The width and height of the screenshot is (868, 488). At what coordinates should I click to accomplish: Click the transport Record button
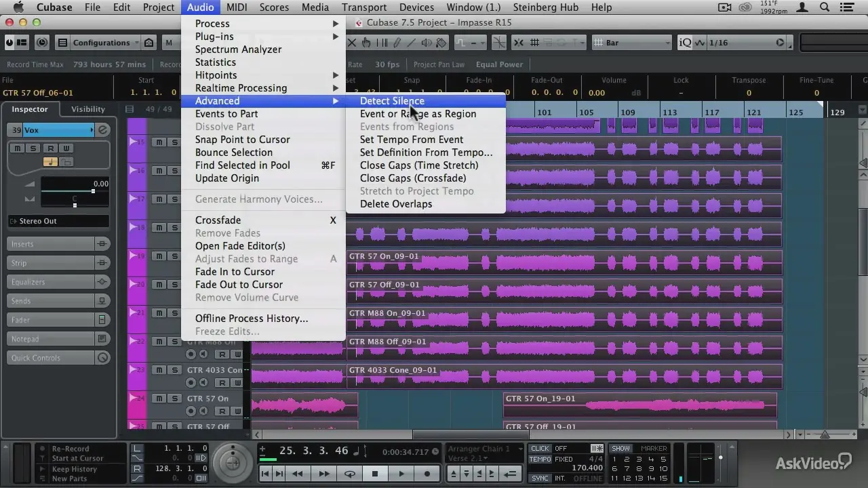coord(427,474)
